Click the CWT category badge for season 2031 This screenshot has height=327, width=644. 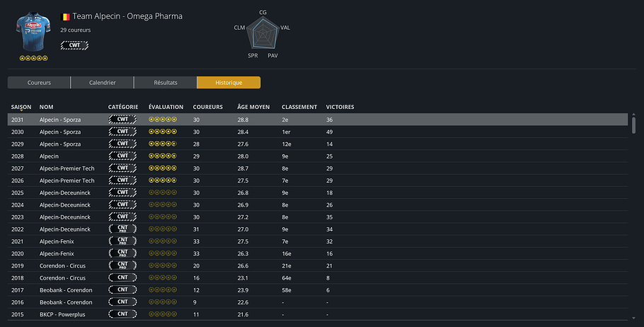pyautogui.click(x=122, y=120)
